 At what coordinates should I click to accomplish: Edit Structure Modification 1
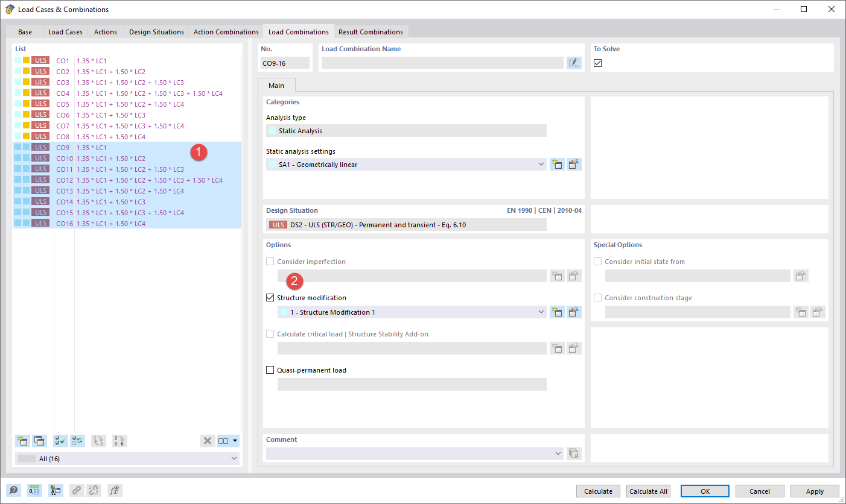pyautogui.click(x=574, y=312)
